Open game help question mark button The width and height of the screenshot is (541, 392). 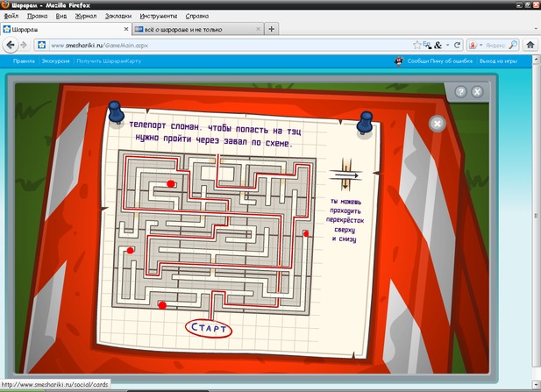click(461, 92)
